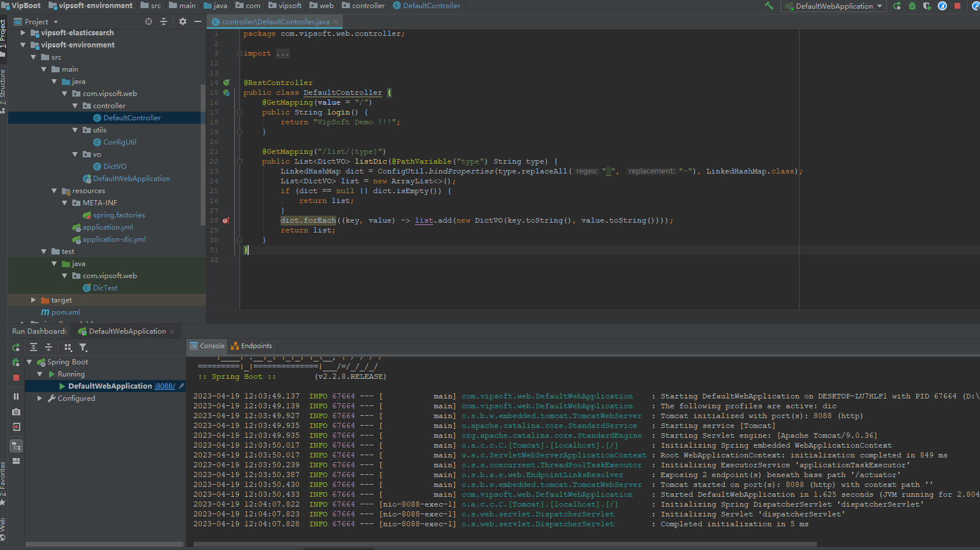The width and height of the screenshot is (980, 550).
Task: Open Project panel gear settings
Action: pyautogui.click(x=183, y=21)
